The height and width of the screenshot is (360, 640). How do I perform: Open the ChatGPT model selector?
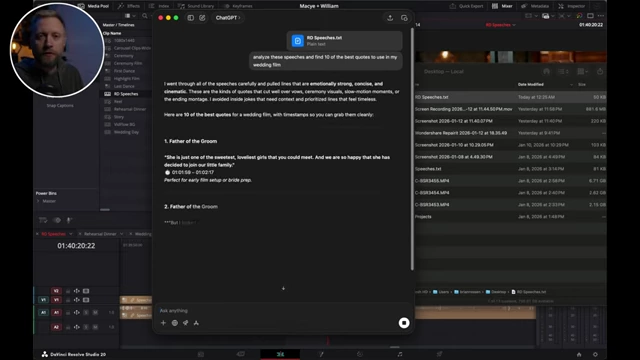pos(228,18)
